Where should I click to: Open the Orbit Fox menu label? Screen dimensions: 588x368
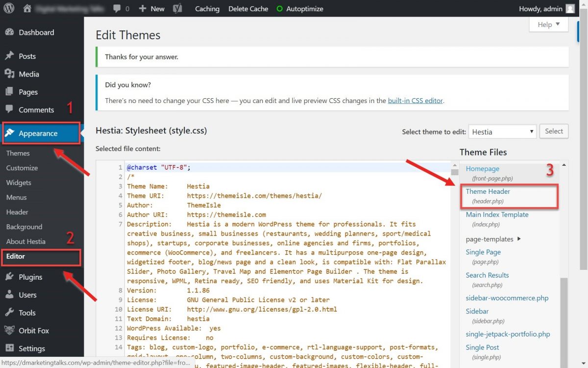pyautogui.click(x=34, y=331)
